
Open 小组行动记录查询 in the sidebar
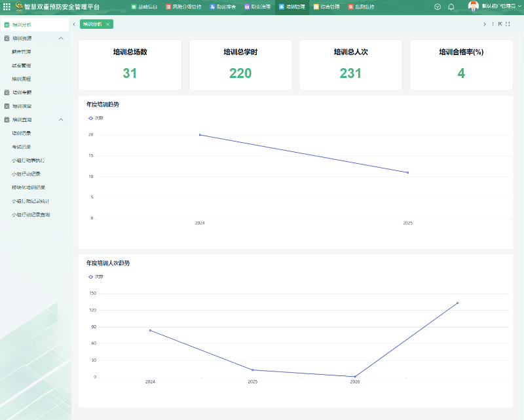[x=31, y=215]
